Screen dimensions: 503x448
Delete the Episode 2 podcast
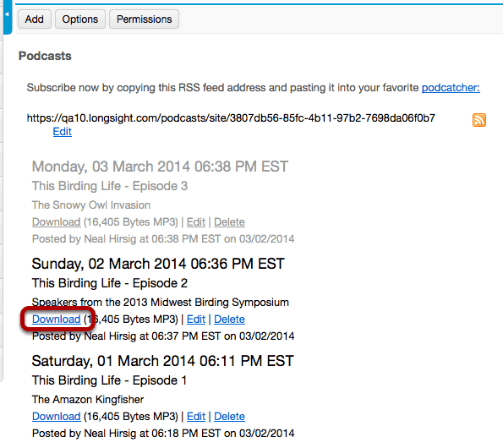point(229,319)
